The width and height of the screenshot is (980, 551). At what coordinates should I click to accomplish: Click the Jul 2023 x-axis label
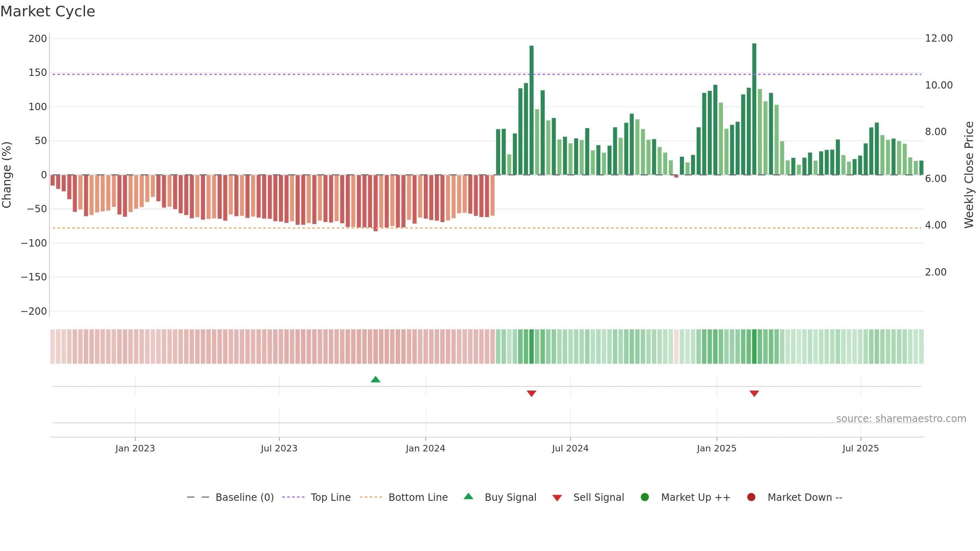pos(279,449)
